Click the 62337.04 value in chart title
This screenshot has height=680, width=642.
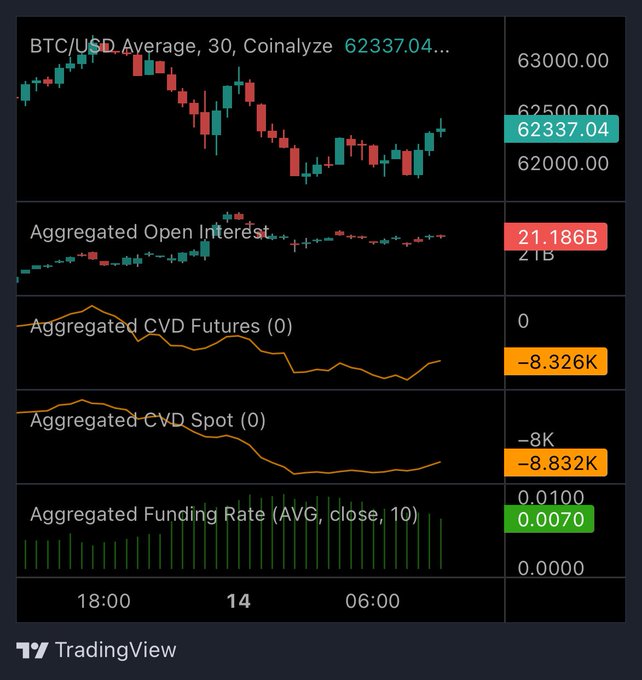pos(396,46)
